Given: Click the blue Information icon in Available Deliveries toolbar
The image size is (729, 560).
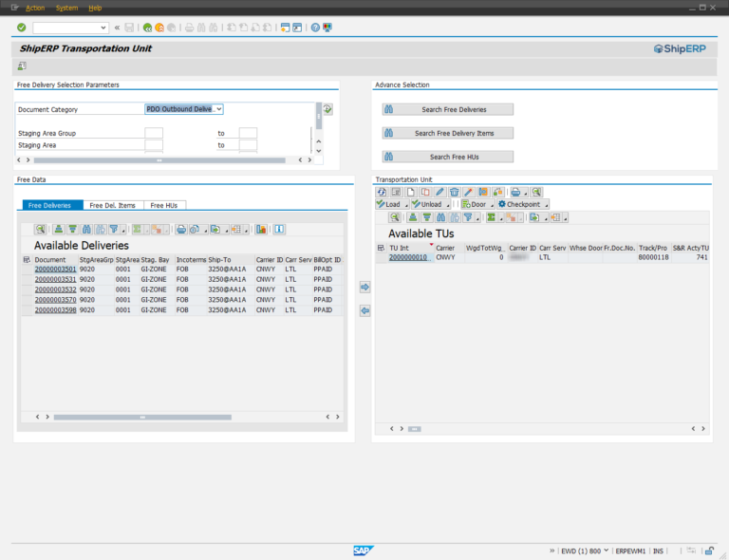Looking at the screenshot, I should [x=279, y=229].
